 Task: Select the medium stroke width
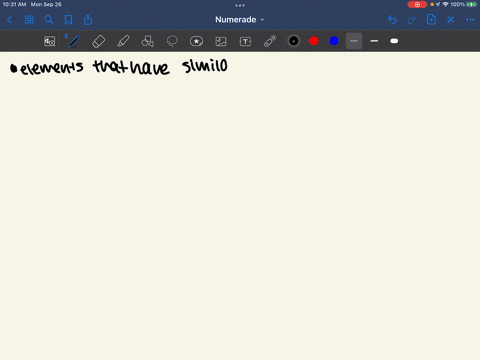[x=374, y=41]
